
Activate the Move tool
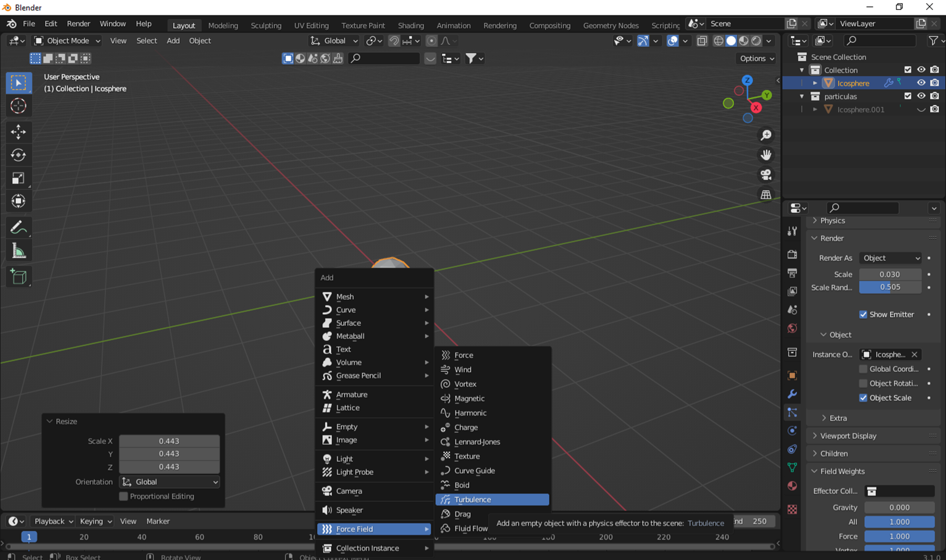[x=18, y=132]
